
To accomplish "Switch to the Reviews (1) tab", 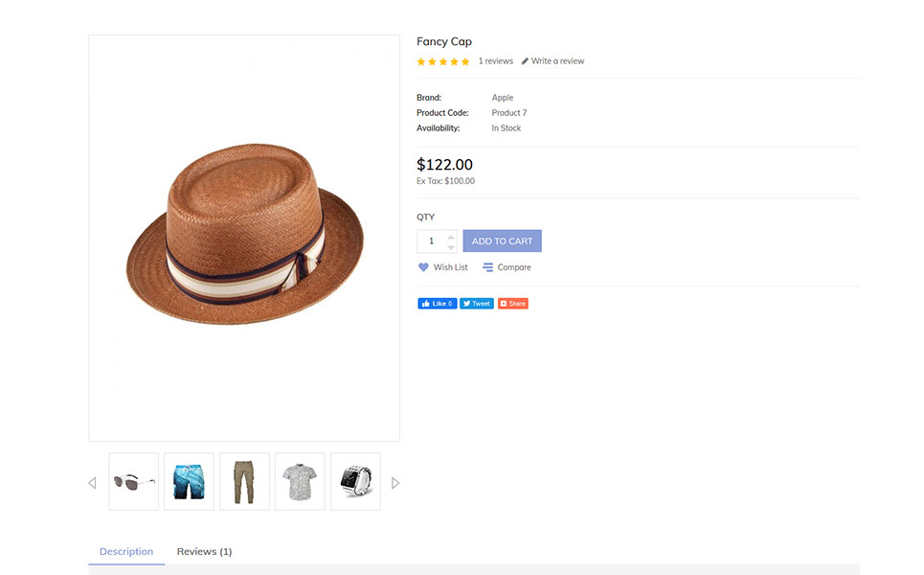I will coord(205,551).
